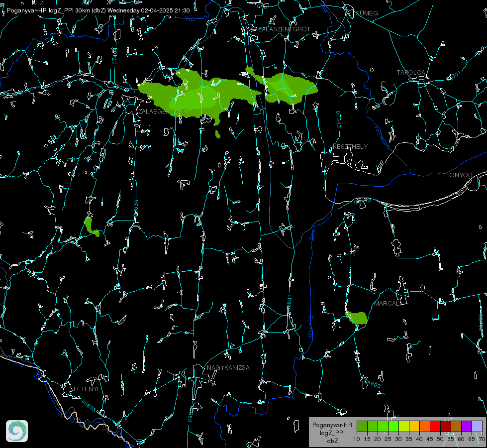Click road number 06835 label

click(x=89, y=406)
